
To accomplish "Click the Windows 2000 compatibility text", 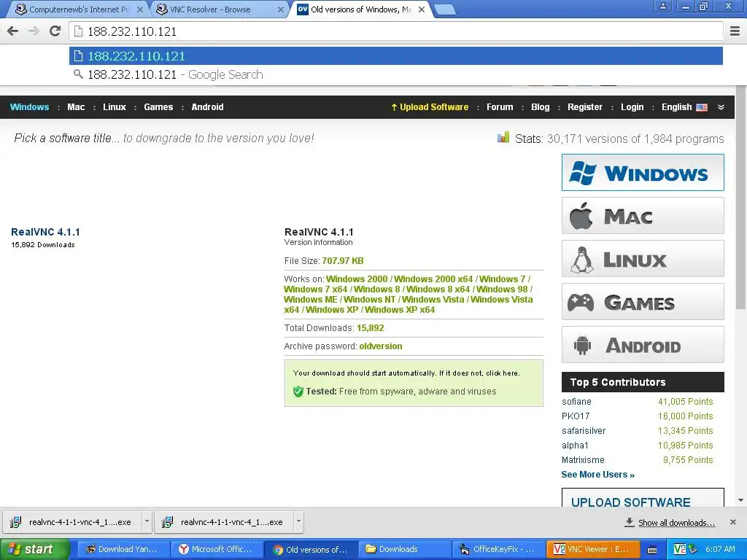I will 357,279.
